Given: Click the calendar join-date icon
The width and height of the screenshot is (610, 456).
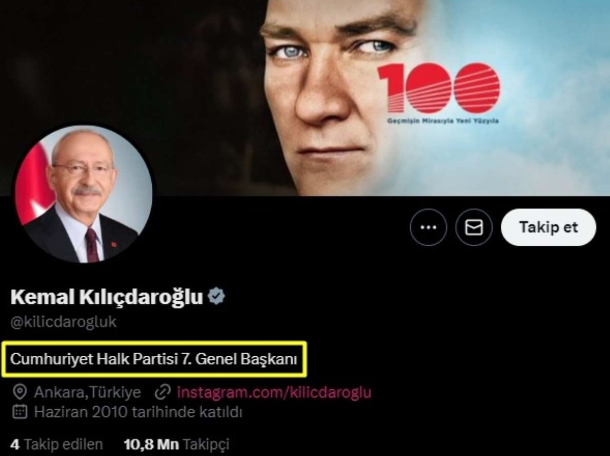Looking at the screenshot, I should [x=19, y=412].
